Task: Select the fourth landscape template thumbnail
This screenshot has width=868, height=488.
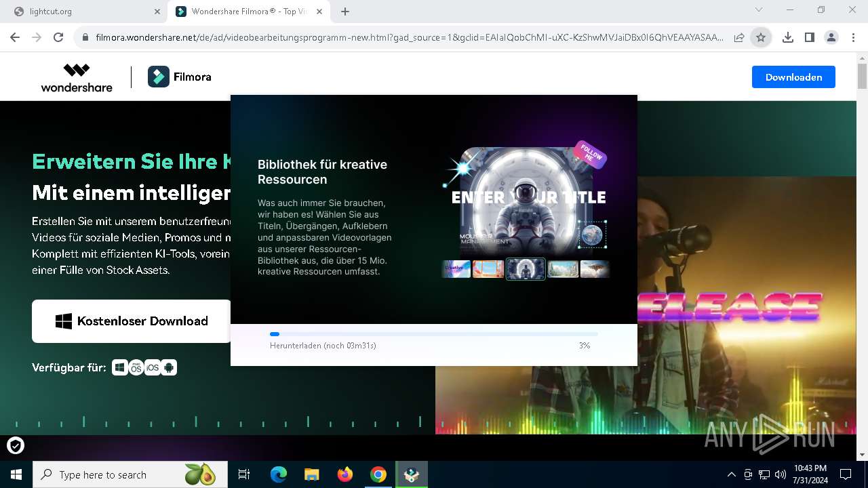Action: [563, 269]
